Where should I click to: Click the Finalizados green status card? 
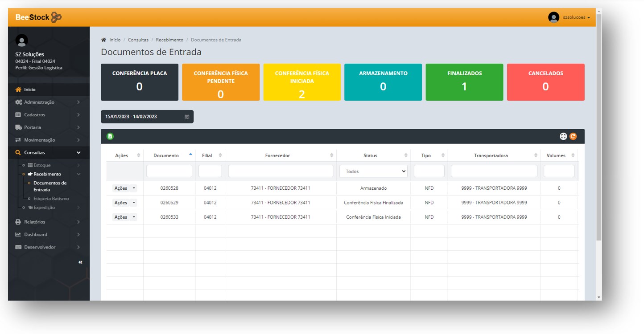point(464,82)
